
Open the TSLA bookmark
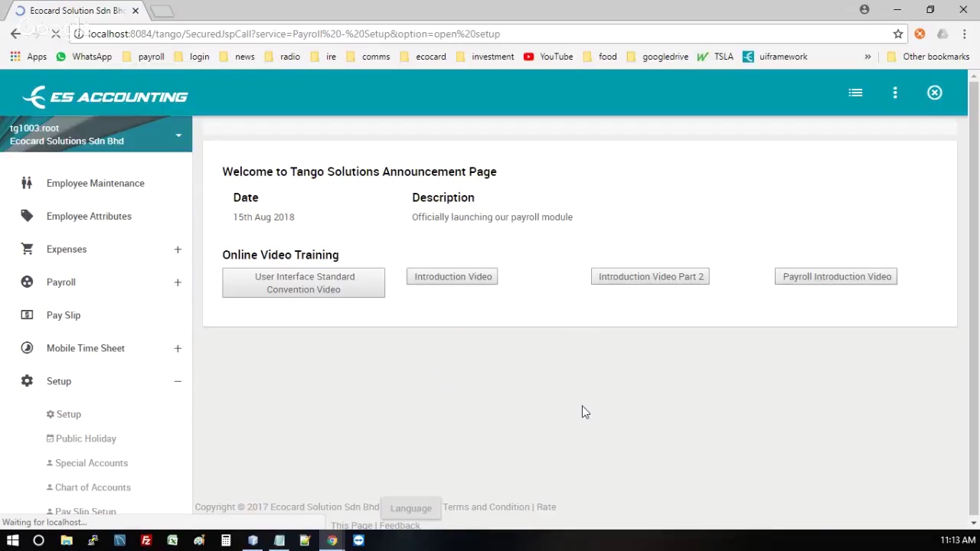(715, 57)
